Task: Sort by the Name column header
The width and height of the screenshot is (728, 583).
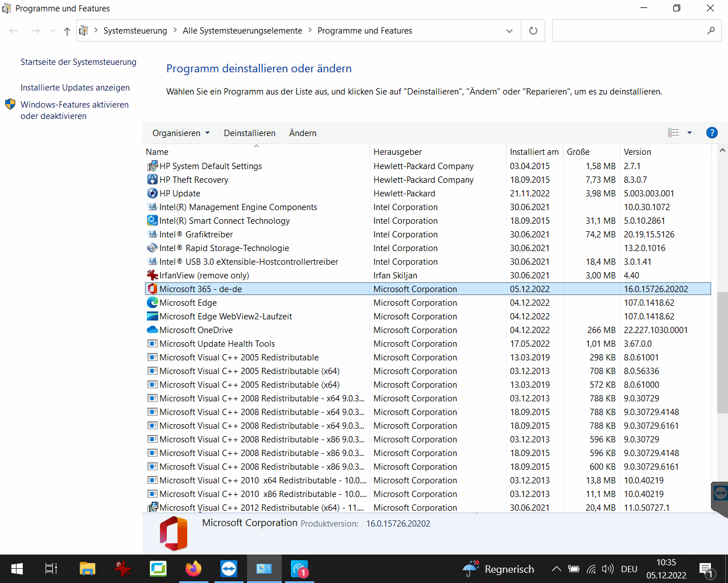Action: coord(256,152)
